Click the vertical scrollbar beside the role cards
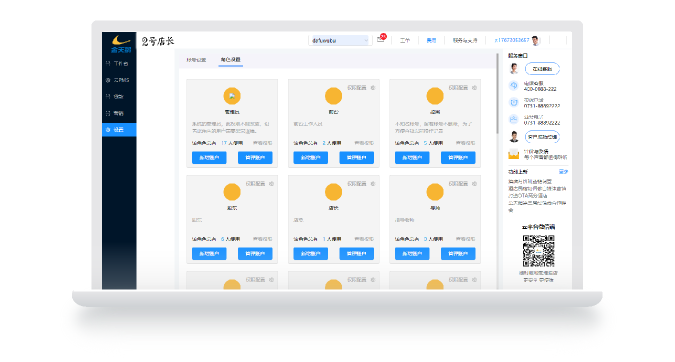The image size is (675, 362). (x=497, y=93)
